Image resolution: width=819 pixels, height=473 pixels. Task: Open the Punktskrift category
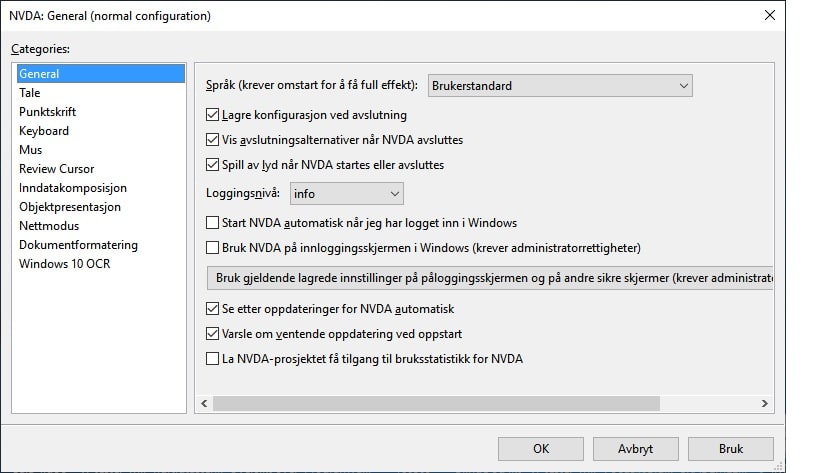pos(47,112)
